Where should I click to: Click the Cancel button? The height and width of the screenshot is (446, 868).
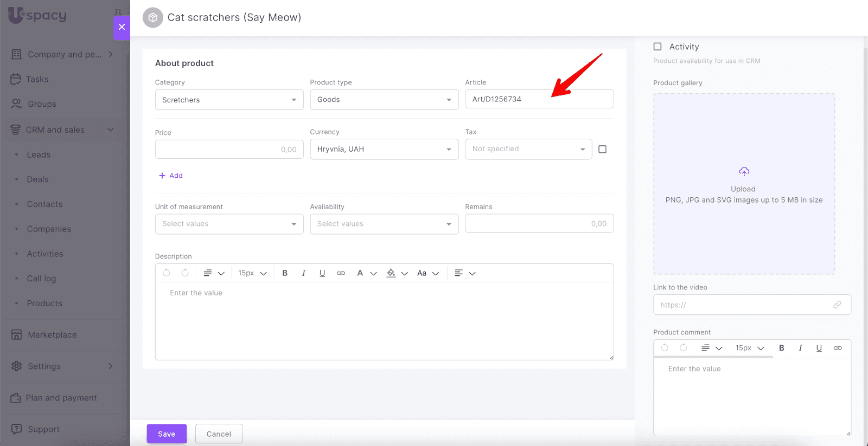tap(219, 434)
